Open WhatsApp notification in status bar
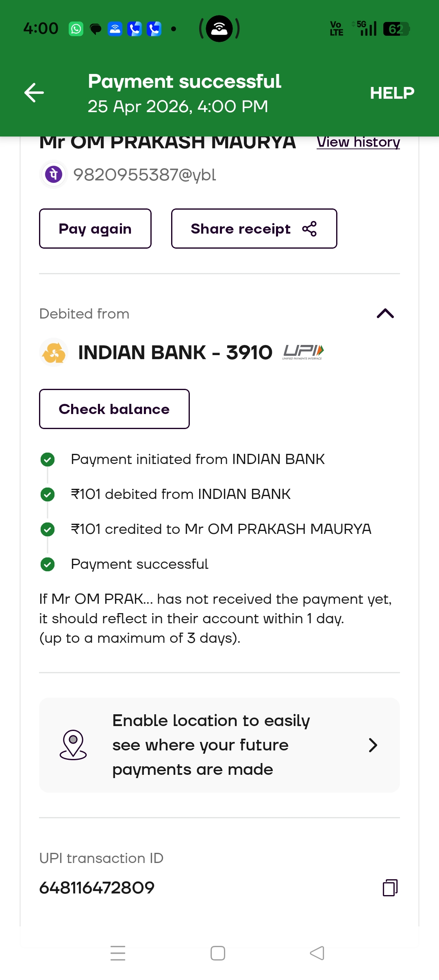 click(76, 29)
